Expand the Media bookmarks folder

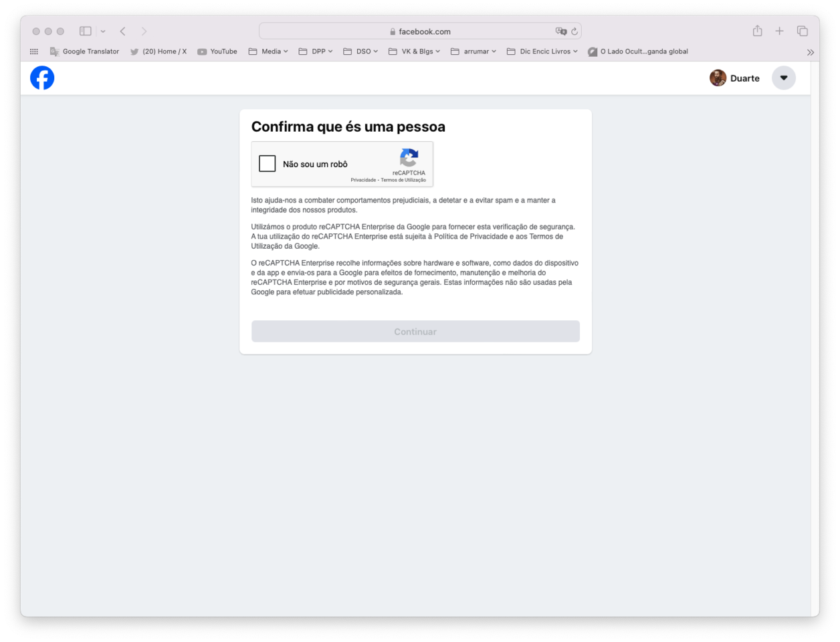pyautogui.click(x=268, y=51)
